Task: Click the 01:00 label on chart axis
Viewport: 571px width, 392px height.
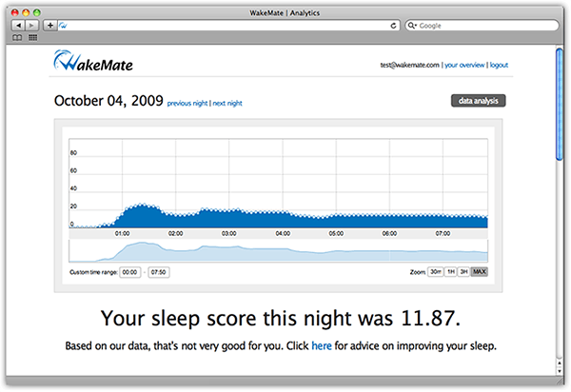Action: [122, 233]
